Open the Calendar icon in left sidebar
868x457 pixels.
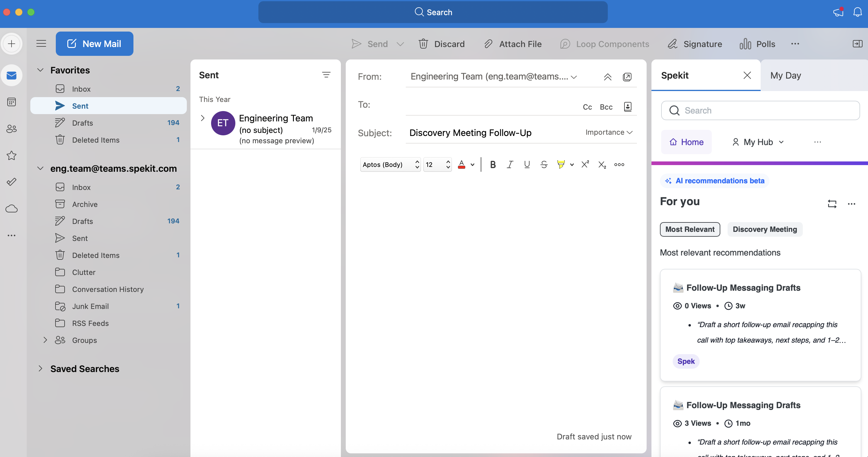pos(12,102)
